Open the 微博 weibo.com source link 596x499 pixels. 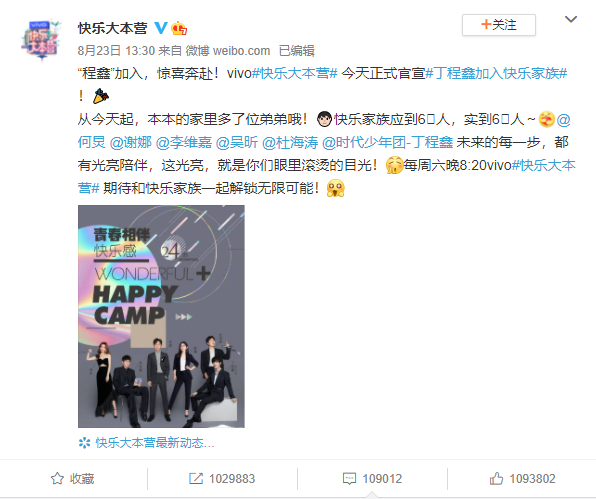pos(227,51)
